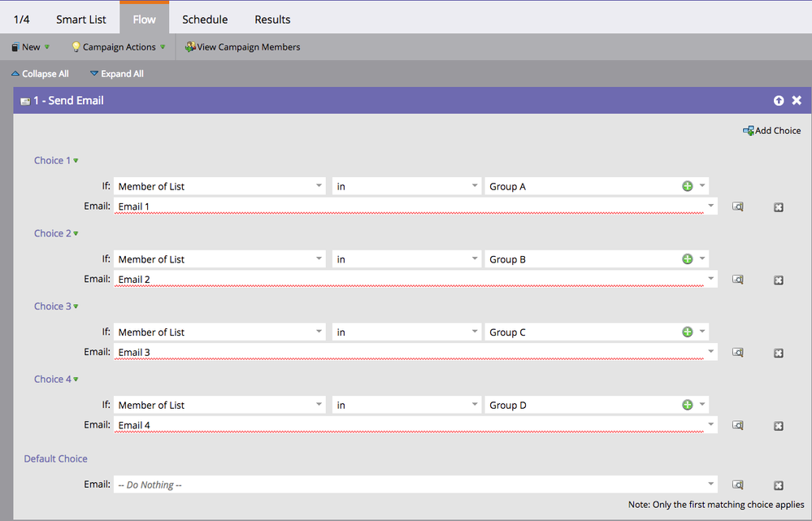The image size is (812, 521).
Task: Collapse all flow steps
Action: pos(40,74)
